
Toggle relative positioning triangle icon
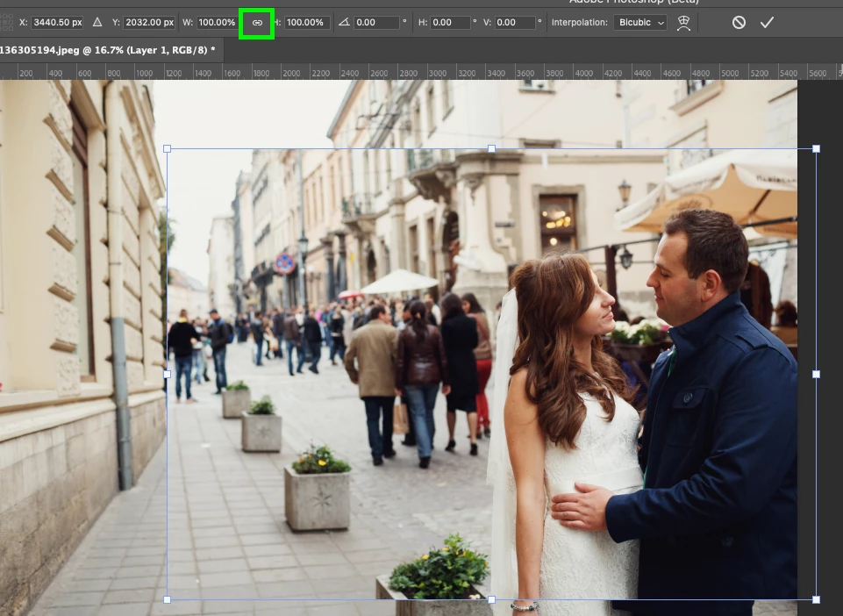click(97, 23)
